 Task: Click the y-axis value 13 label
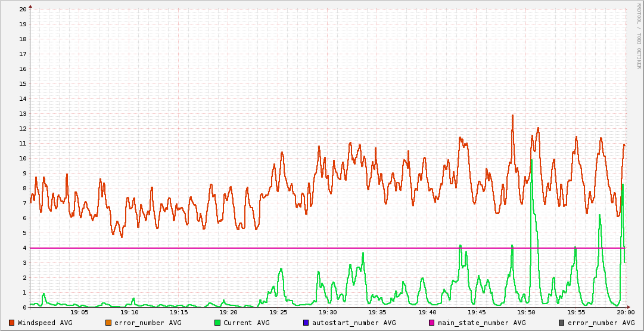(x=23, y=114)
